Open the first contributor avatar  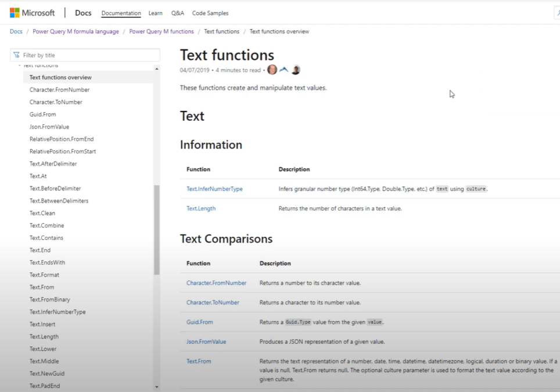(x=272, y=70)
